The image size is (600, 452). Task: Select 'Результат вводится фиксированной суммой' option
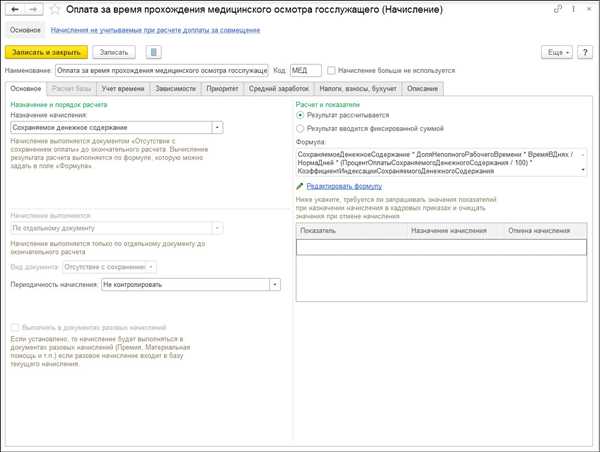[x=302, y=129]
